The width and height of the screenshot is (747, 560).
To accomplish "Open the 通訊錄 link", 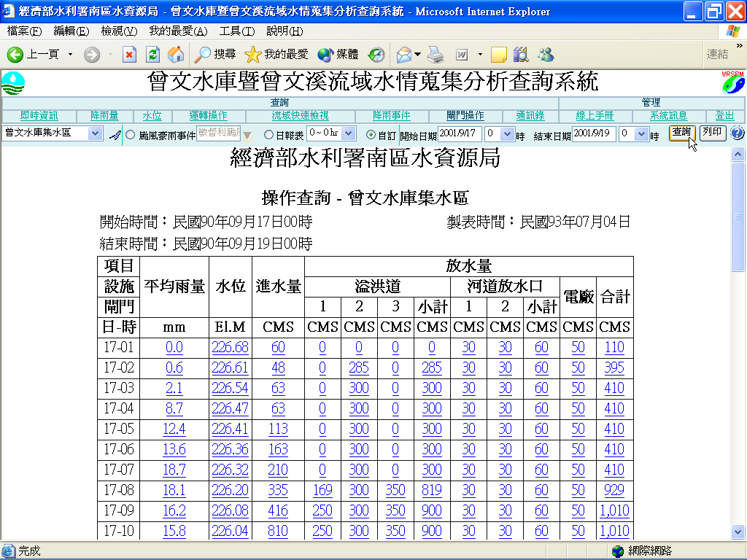I will pos(530,116).
